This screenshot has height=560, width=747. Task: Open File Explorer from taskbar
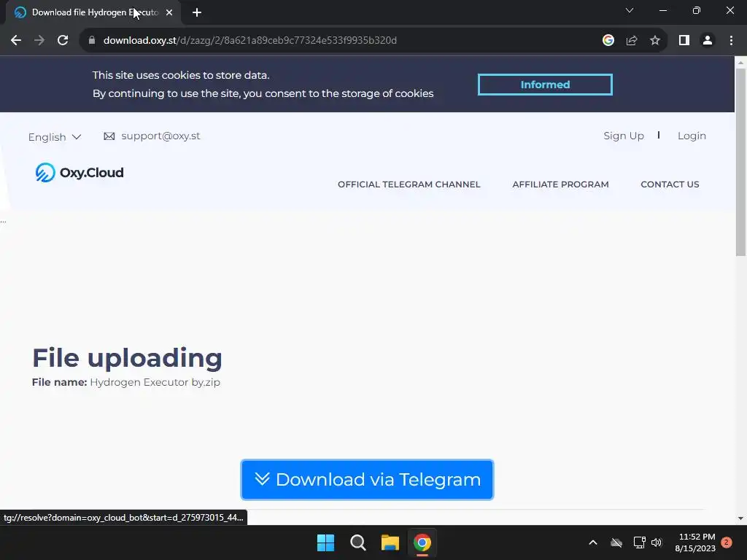click(390, 542)
